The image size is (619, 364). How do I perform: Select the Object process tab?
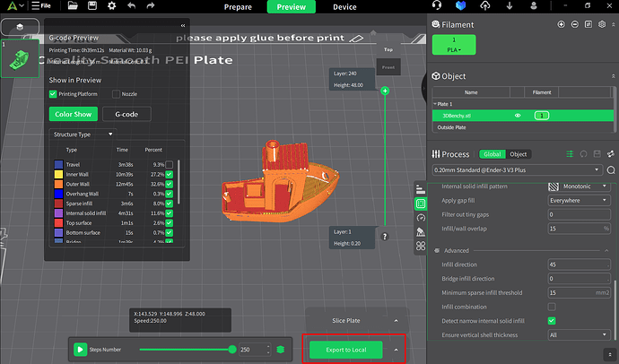pyautogui.click(x=519, y=154)
